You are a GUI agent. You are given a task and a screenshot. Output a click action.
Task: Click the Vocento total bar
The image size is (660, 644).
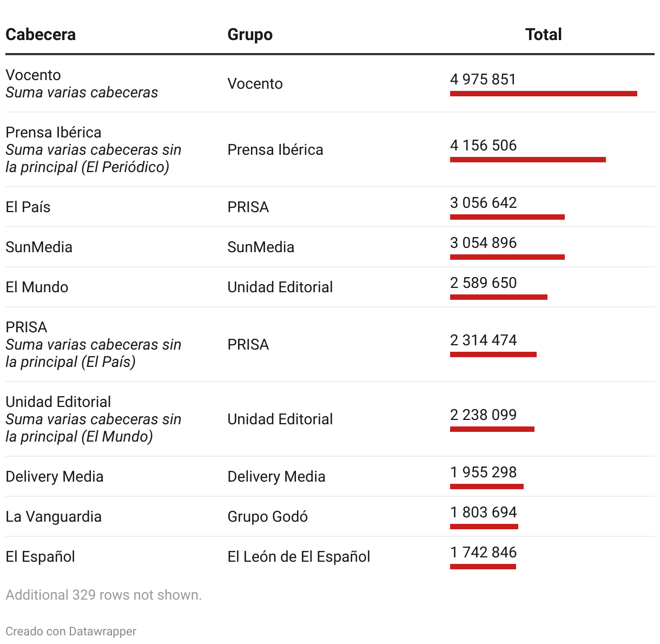click(543, 94)
